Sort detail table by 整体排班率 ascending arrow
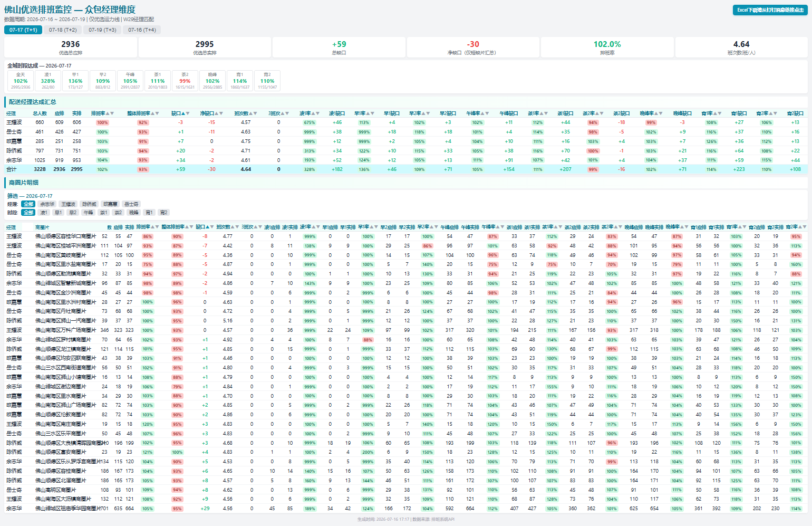Viewport: 812px width, 526px height. pos(187,227)
